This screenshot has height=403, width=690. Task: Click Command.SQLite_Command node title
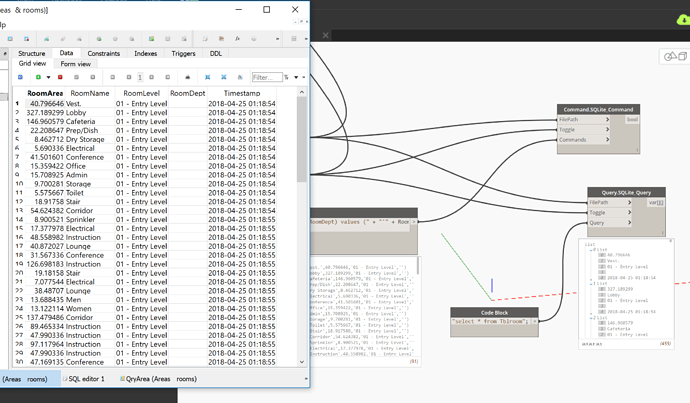(x=598, y=109)
